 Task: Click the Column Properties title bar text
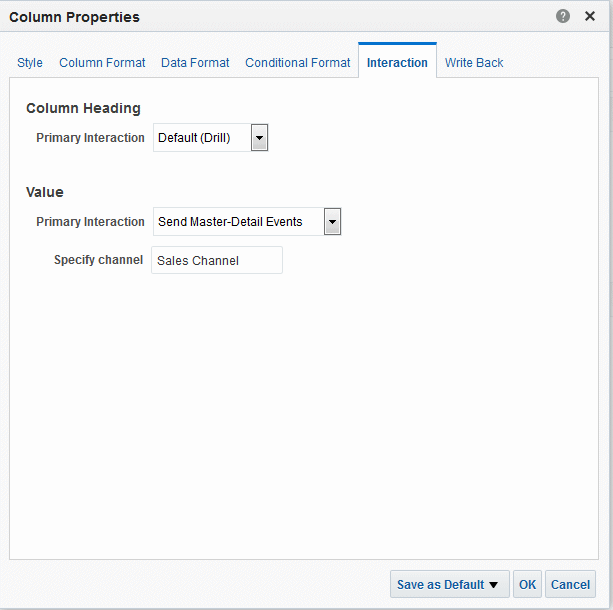[x=74, y=17]
